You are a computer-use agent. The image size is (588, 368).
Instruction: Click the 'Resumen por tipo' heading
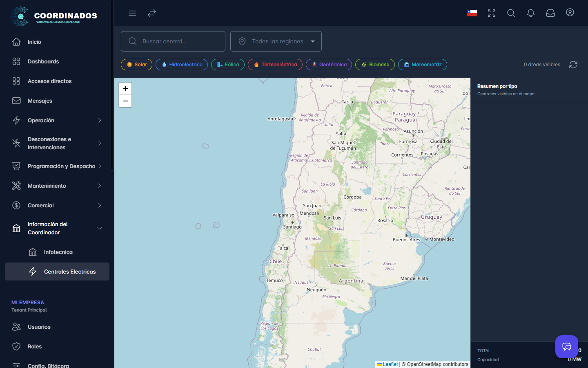497,86
